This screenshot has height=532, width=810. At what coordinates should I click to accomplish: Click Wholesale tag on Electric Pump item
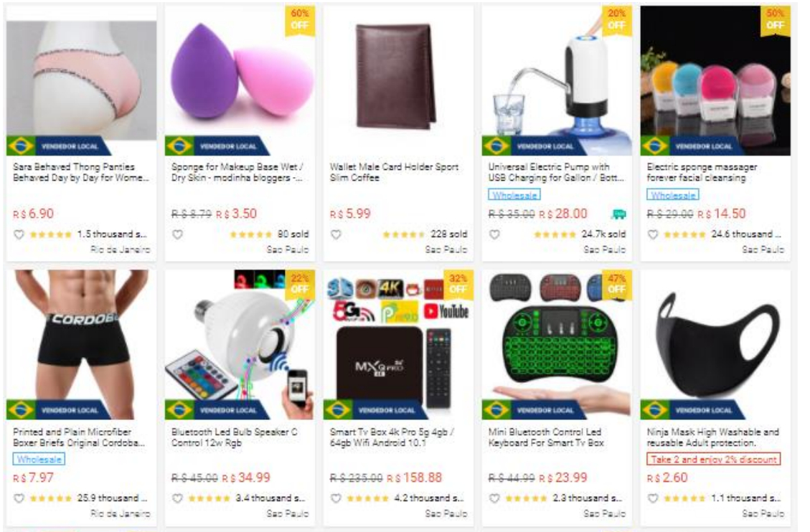tap(514, 194)
